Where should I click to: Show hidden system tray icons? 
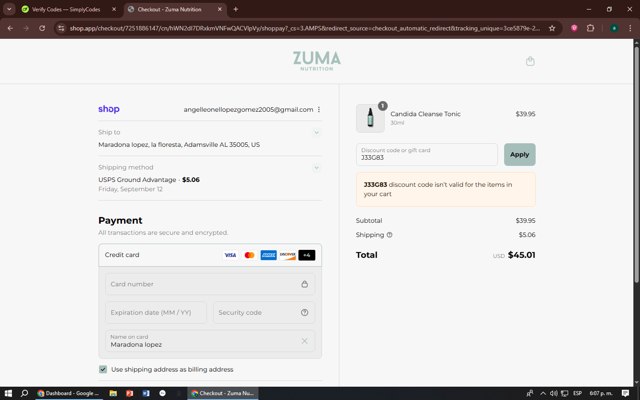(x=543, y=393)
